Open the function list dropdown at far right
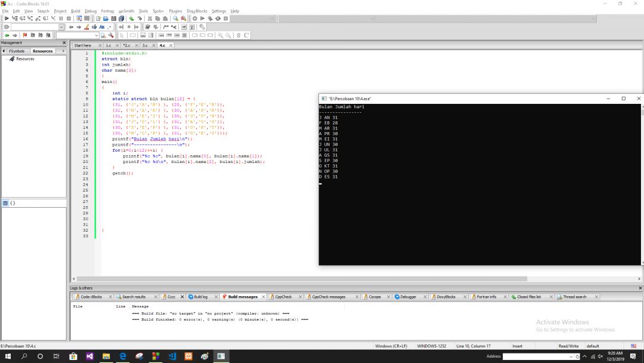644x363 pixels. [593, 19]
